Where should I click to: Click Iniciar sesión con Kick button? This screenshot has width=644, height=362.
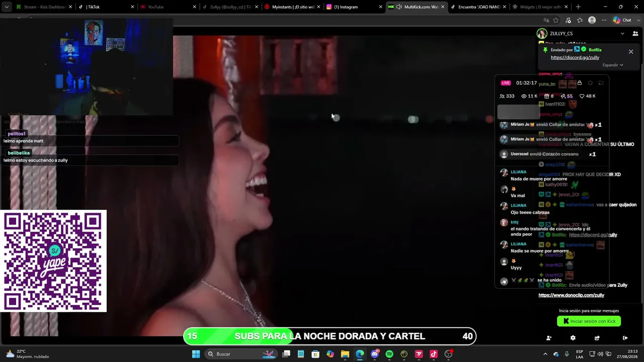589,321
